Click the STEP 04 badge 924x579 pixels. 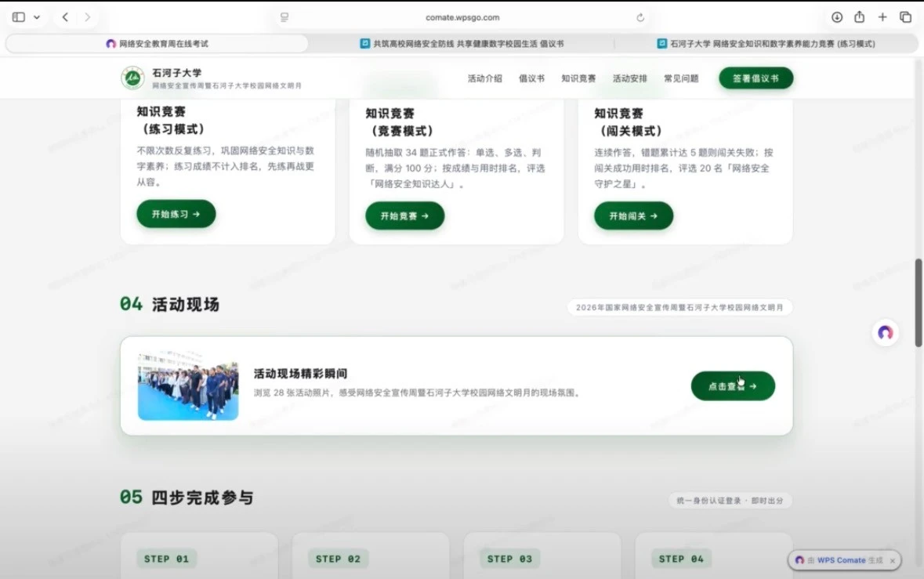tap(681, 559)
